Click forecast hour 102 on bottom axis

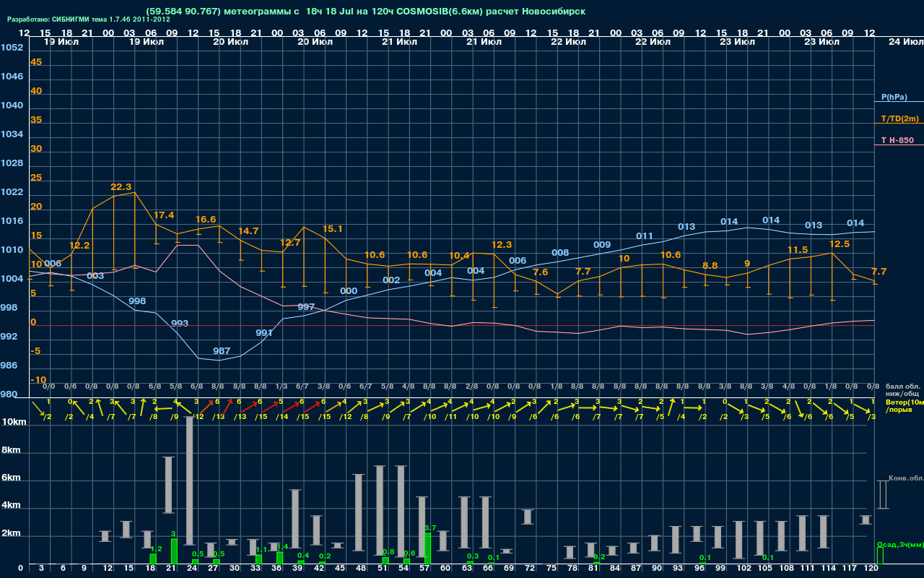click(x=744, y=569)
